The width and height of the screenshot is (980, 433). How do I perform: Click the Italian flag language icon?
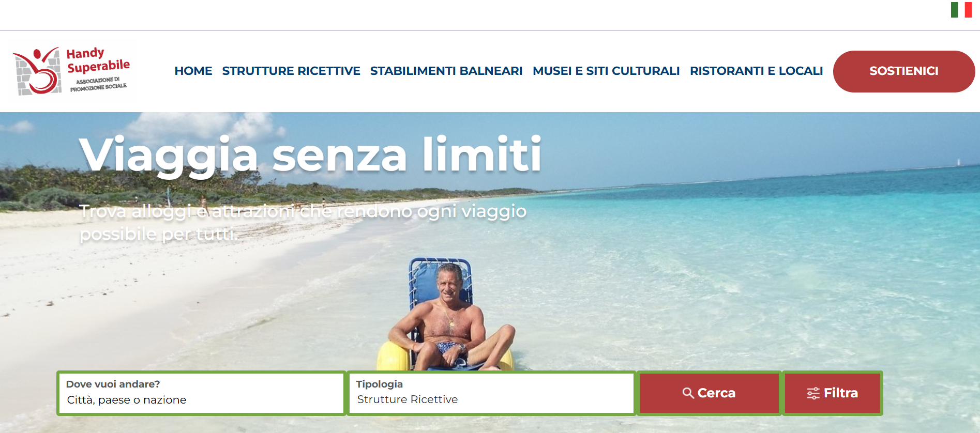[961, 10]
